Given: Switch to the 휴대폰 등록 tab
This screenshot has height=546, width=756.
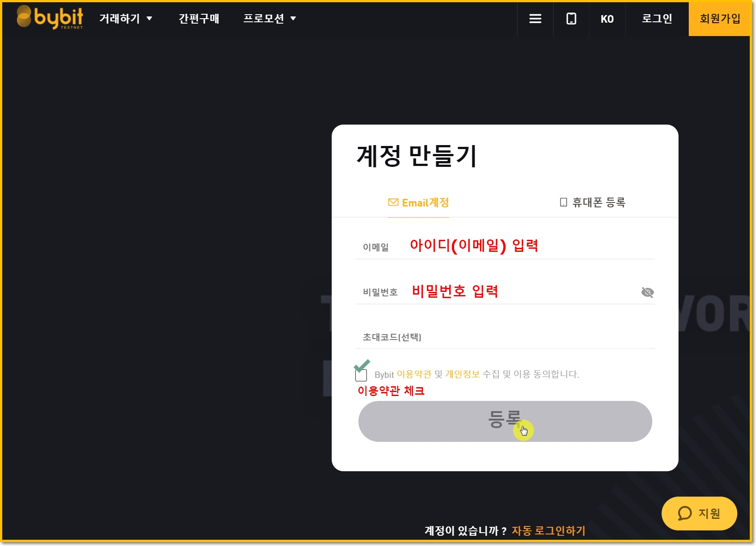Looking at the screenshot, I should [x=599, y=202].
